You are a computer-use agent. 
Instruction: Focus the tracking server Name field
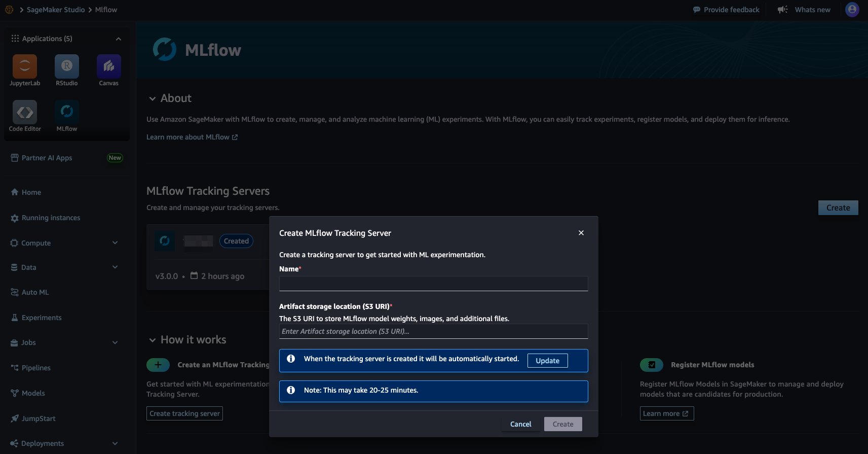click(x=433, y=284)
